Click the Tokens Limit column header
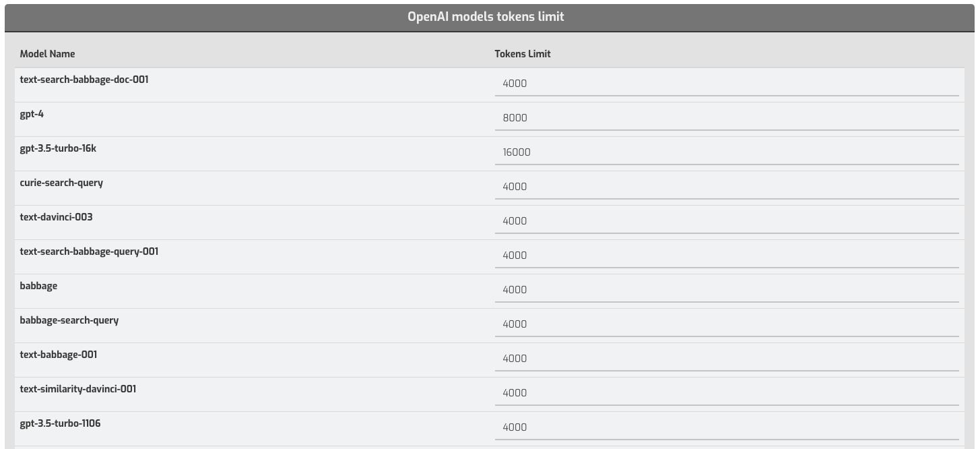This screenshot has width=980, height=449. 522,54
